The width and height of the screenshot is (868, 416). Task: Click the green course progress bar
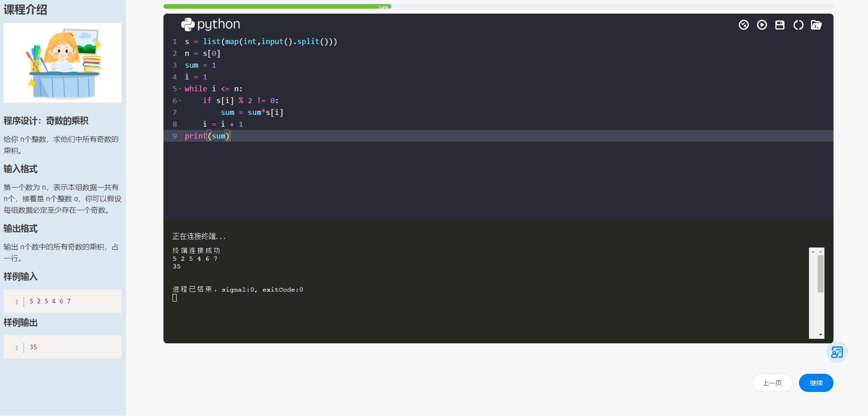coord(277,6)
